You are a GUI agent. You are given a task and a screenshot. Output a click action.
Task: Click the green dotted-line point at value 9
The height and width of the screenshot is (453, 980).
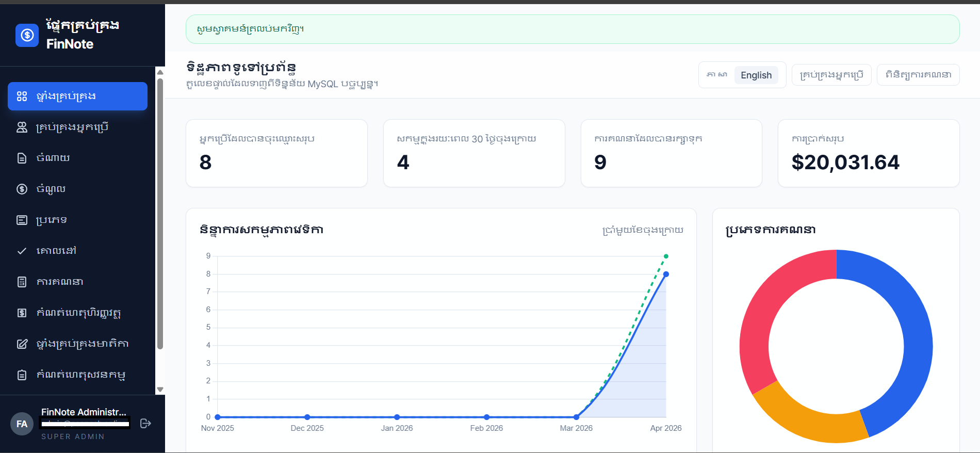(666, 256)
